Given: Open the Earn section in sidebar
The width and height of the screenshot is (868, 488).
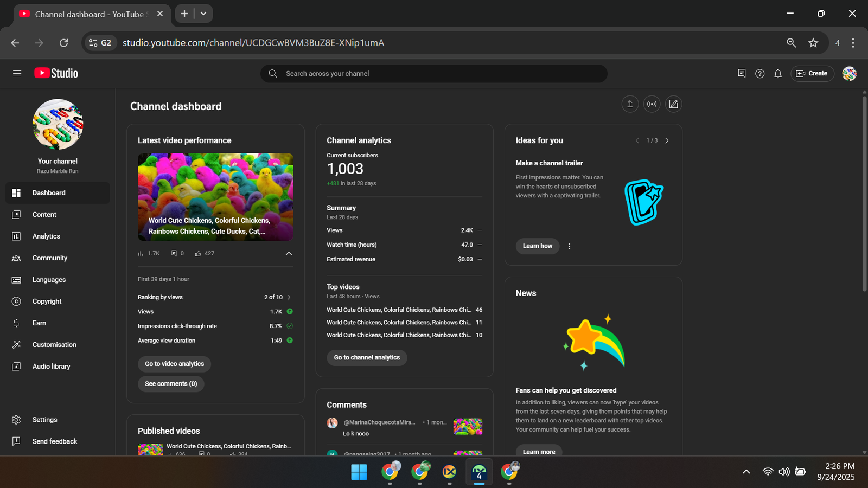Looking at the screenshot, I should pos(39,323).
